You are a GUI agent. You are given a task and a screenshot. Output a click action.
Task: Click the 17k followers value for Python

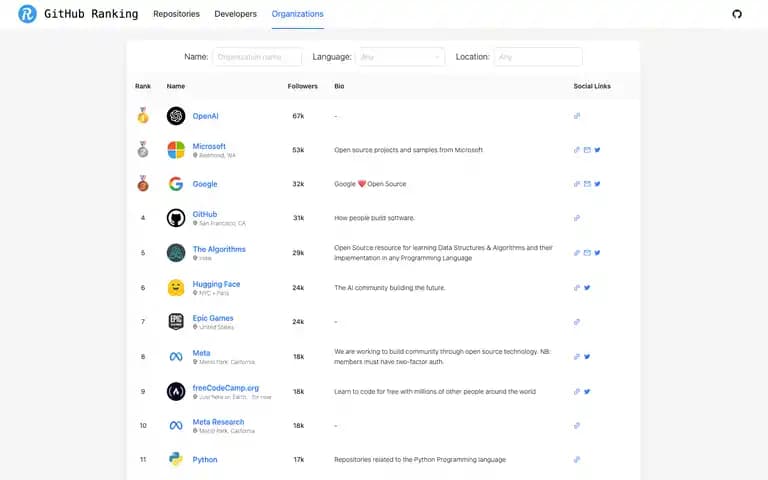click(x=298, y=459)
